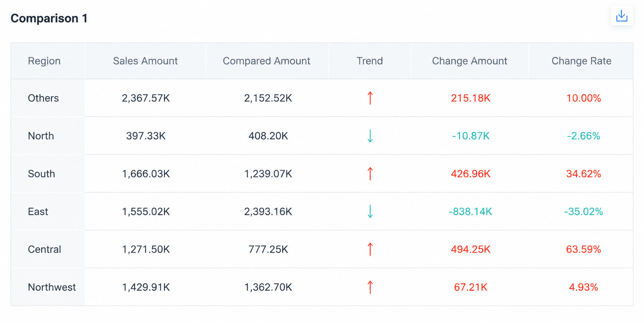This screenshot has width=644, height=322.
Task: Select the Sales Amount column header
Action: [x=145, y=61]
